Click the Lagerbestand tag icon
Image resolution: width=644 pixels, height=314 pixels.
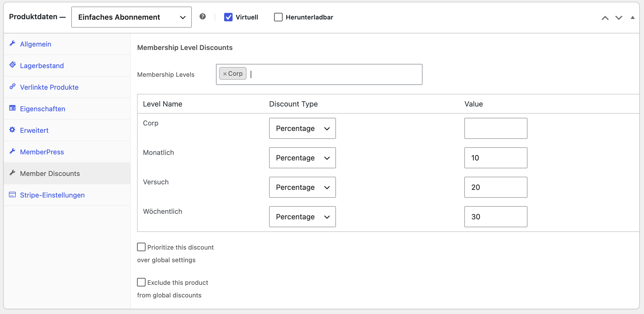tap(12, 65)
